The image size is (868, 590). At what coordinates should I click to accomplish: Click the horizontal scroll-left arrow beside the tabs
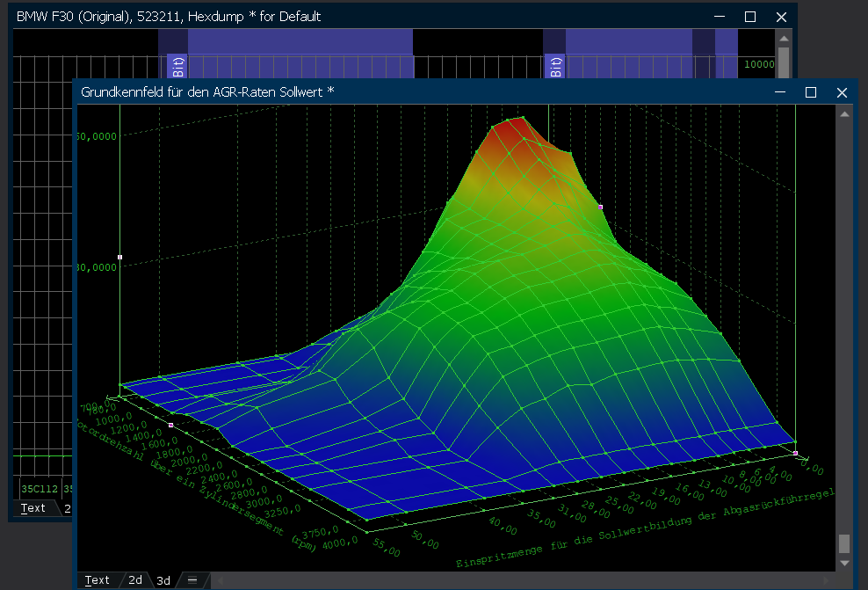[x=220, y=580]
